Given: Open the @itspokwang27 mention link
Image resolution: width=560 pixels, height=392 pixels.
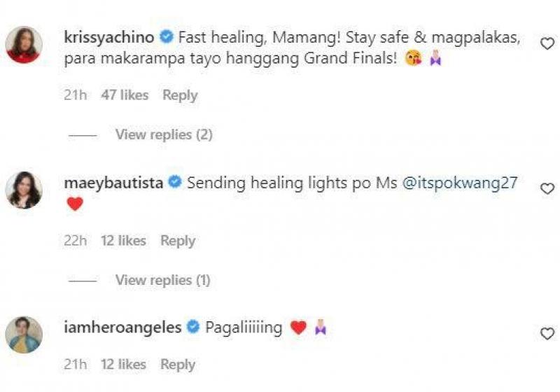Looking at the screenshot, I should [460, 183].
